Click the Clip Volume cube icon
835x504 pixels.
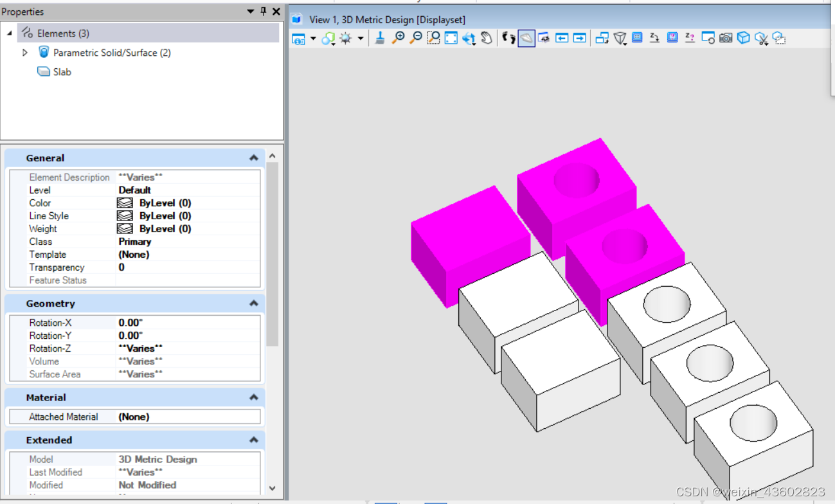click(744, 38)
